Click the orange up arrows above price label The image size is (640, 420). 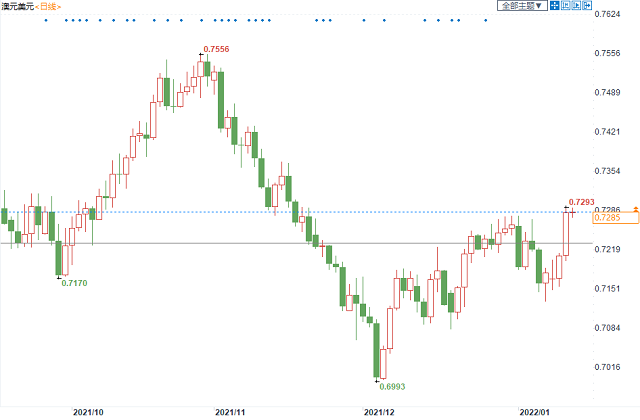pos(607,208)
